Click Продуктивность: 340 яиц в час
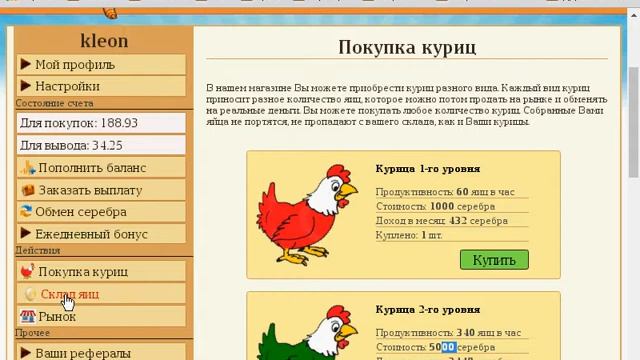640x360 pixels. tap(448, 333)
